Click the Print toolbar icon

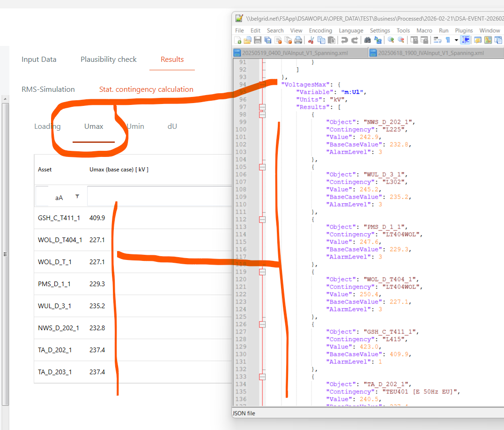pos(298,40)
